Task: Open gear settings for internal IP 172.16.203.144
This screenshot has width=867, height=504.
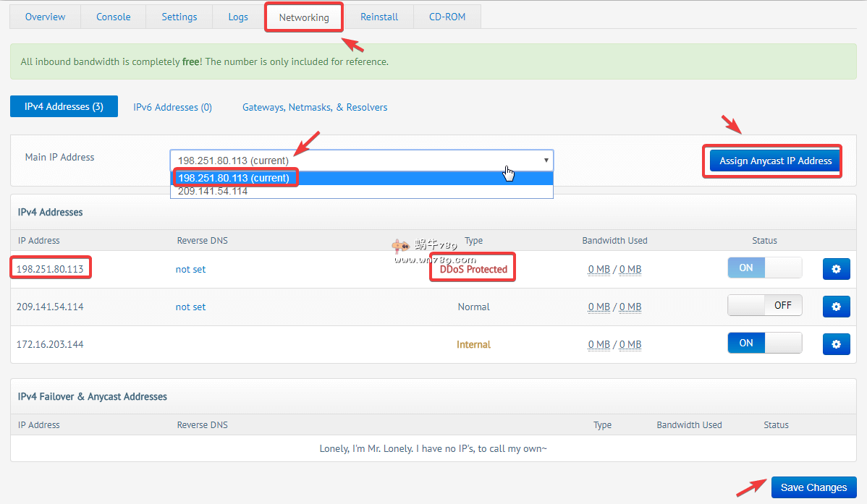Action: (x=836, y=344)
